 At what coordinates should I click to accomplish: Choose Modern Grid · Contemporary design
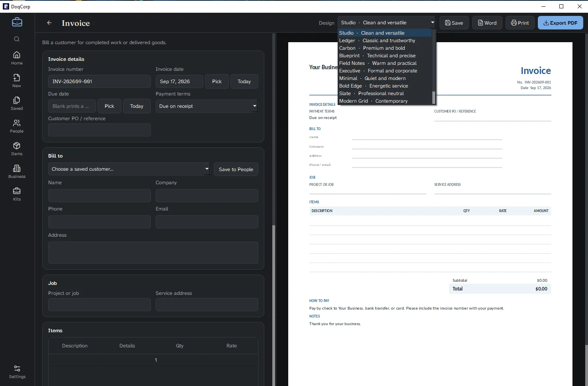pyautogui.click(x=385, y=101)
